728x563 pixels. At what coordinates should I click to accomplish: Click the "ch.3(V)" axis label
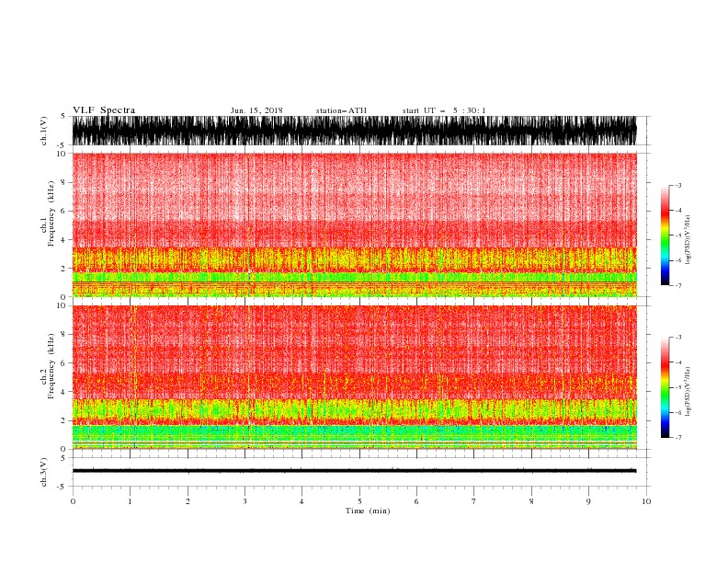(44, 472)
